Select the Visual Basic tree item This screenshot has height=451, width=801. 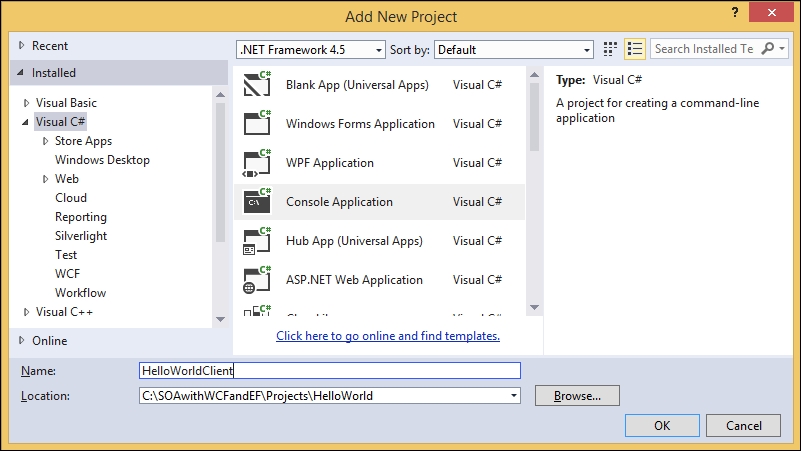[66, 103]
